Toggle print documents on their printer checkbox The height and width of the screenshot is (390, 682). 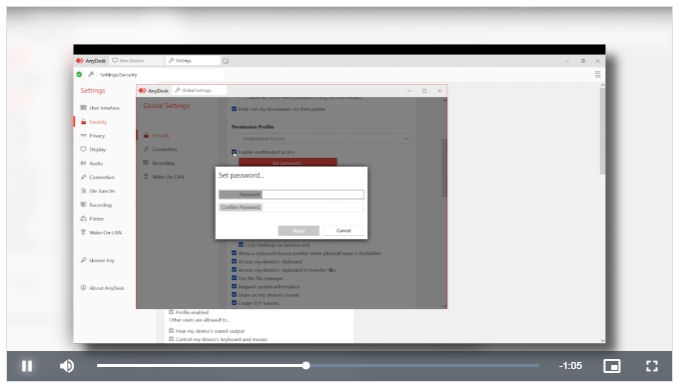click(234, 109)
